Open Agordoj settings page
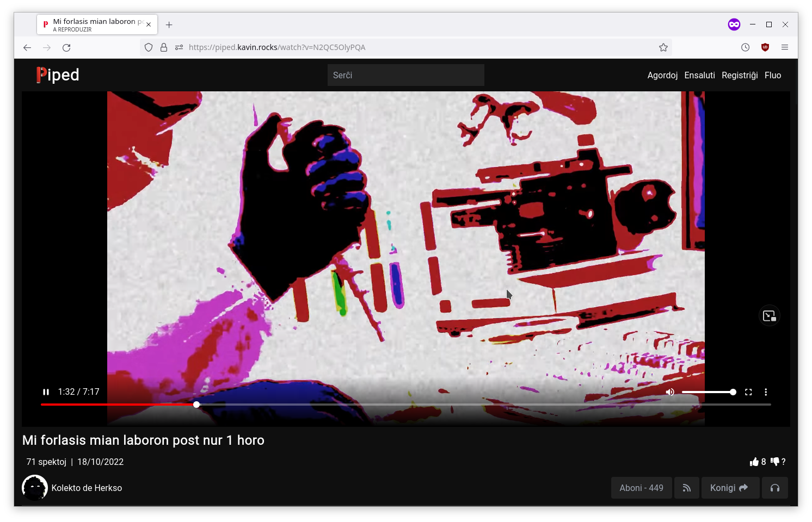Viewport: 812px width, 522px height. [662, 75]
